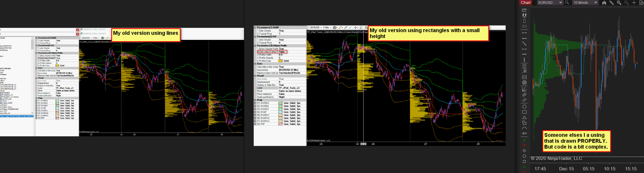Viewport: 644px width, 173px height.
Task: Toggle 'Display in Data Box' in middle window
Action: pos(292,85)
